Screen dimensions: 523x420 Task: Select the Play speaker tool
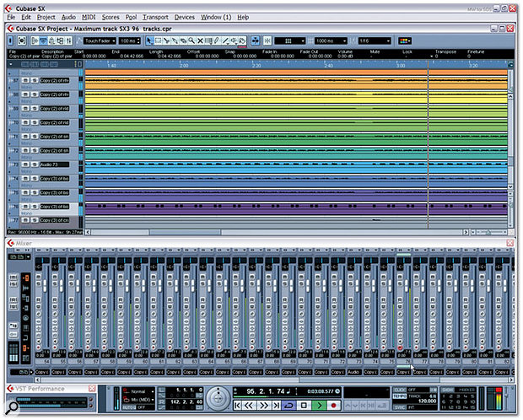click(235, 40)
